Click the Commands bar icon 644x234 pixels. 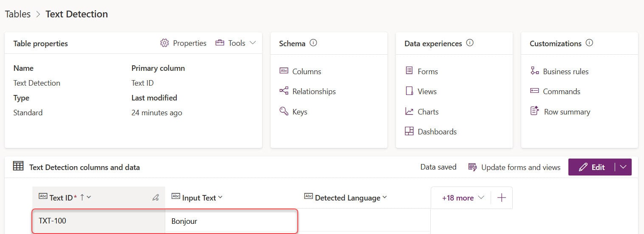click(535, 91)
